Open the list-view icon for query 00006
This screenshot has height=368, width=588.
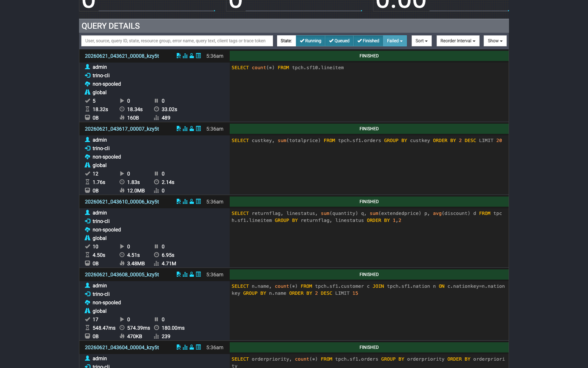tap(198, 202)
